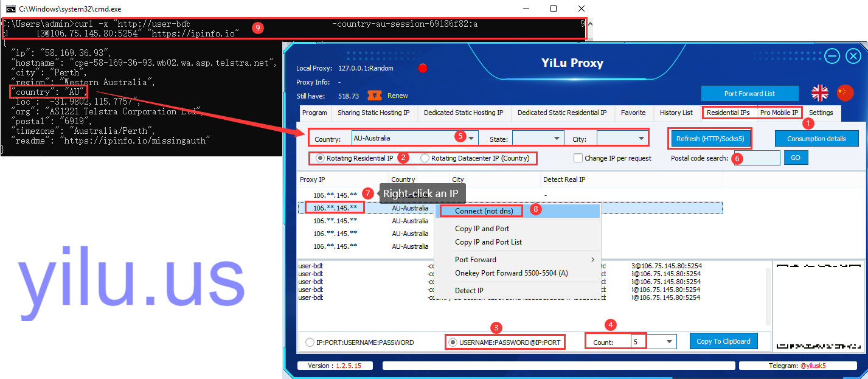Click the cmd.exe title bar icon
This screenshot has width=868, height=379.
[x=10, y=9]
